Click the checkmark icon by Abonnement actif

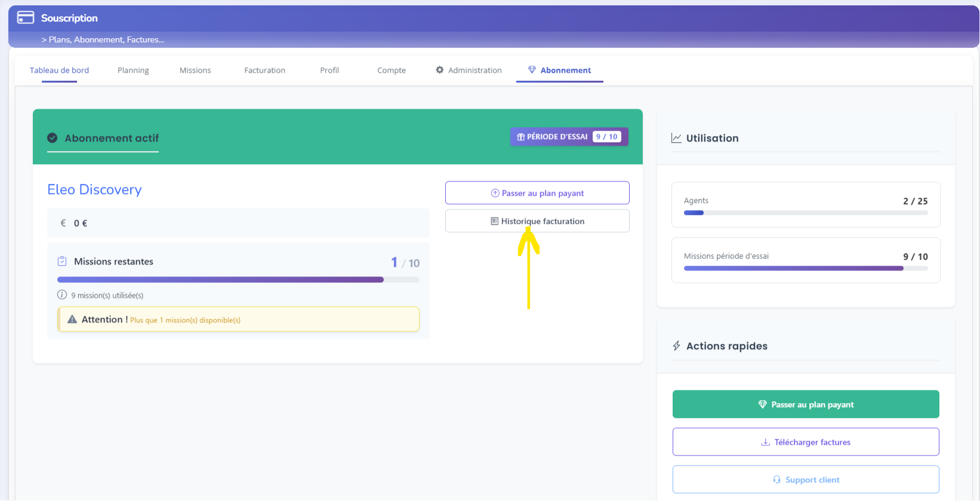pos(53,138)
